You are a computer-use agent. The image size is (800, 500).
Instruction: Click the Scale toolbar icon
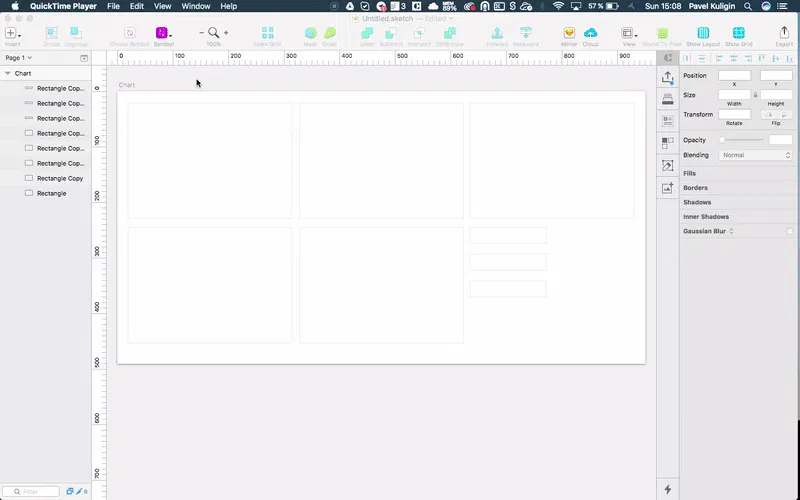(330, 33)
